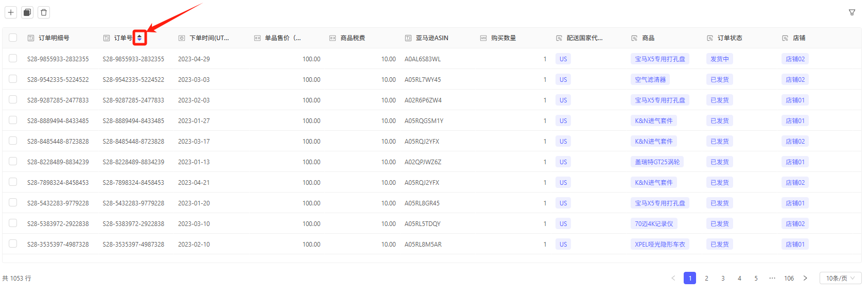
Task: Click 单品售价 column type icon
Action: 257,38
